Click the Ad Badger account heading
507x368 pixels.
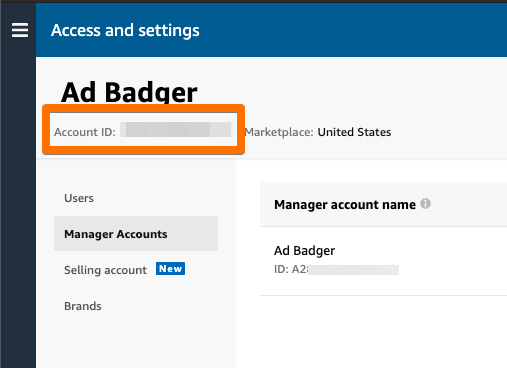click(129, 92)
